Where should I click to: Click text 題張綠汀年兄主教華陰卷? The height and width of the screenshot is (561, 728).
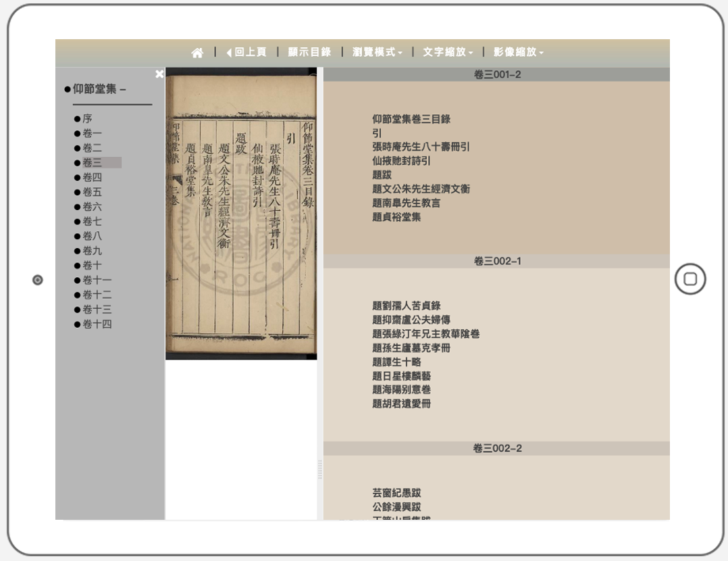pyautogui.click(x=425, y=334)
